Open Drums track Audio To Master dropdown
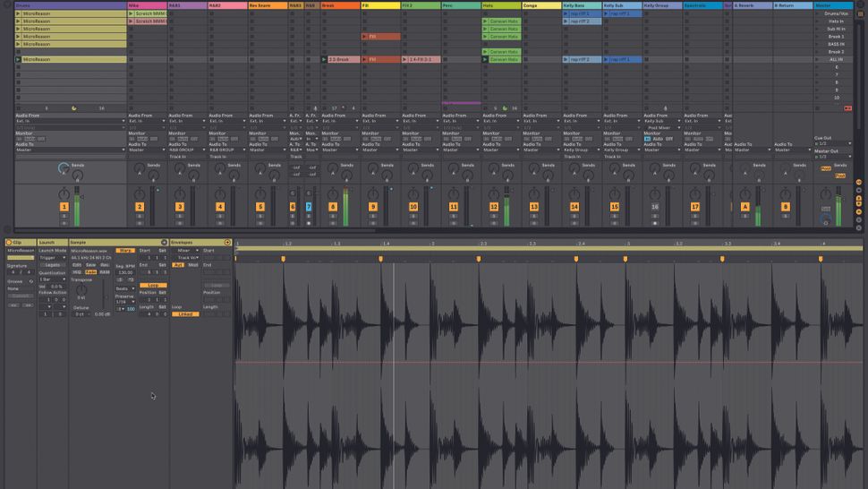Viewport: 868px width, 489px height. point(71,150)
